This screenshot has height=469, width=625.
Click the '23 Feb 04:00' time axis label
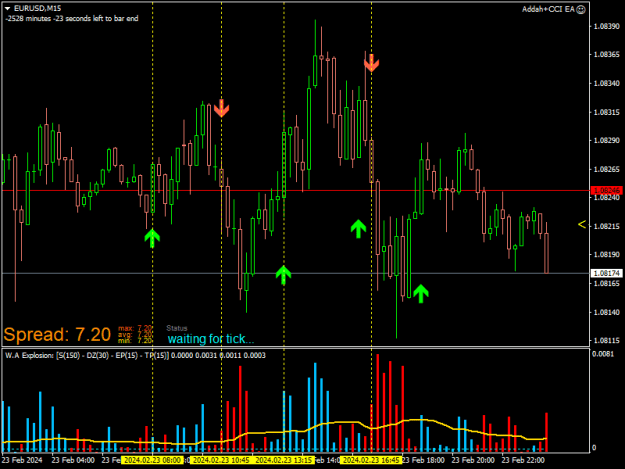pos(73,460)
